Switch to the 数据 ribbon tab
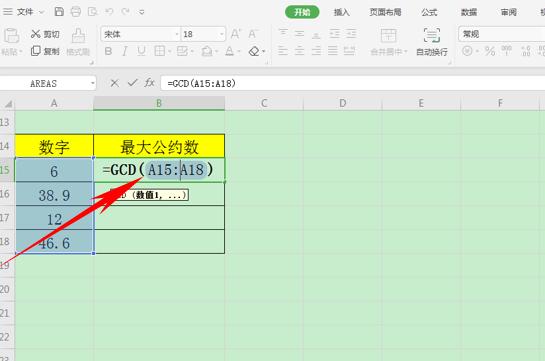This screenshot has height=361, width=545. [x=469, y=12]
